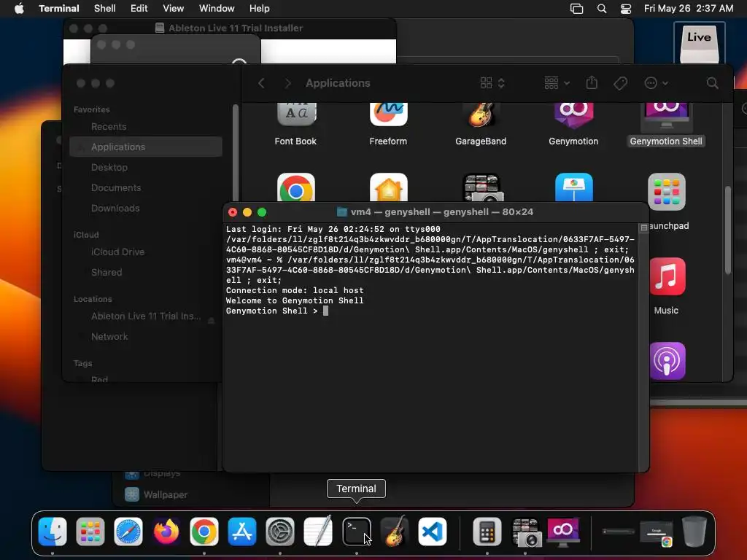747x560 pixels.
Task: Open Calculator from the Dock
Action: 487,532
